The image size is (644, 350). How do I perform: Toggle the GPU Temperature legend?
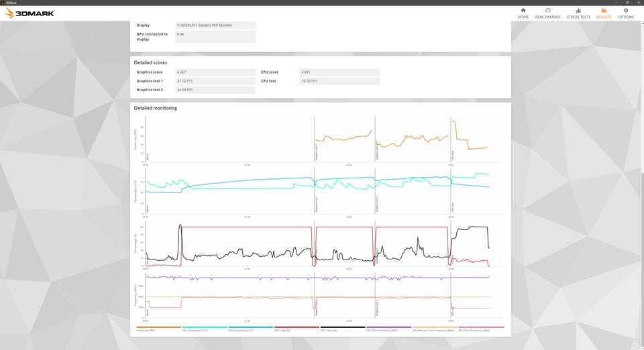pos(250,329)
